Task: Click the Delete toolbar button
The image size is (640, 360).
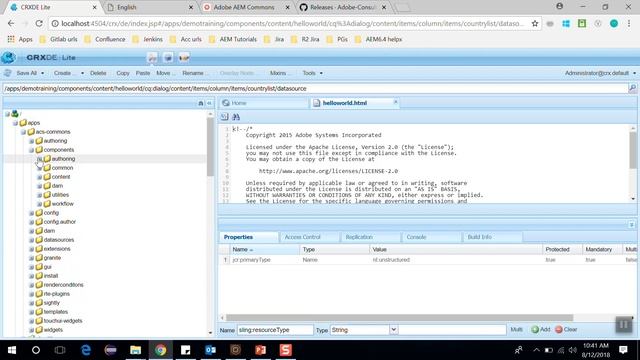Action: pyautogui.click(x=98, y=73)
